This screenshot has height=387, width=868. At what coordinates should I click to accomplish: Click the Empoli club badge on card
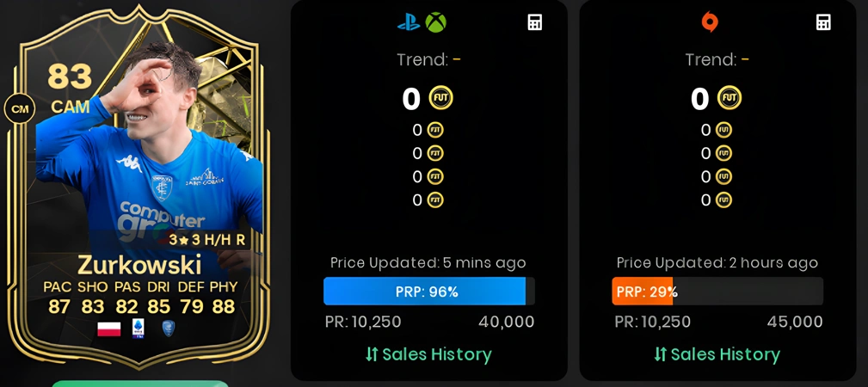(x=169, y=328)
